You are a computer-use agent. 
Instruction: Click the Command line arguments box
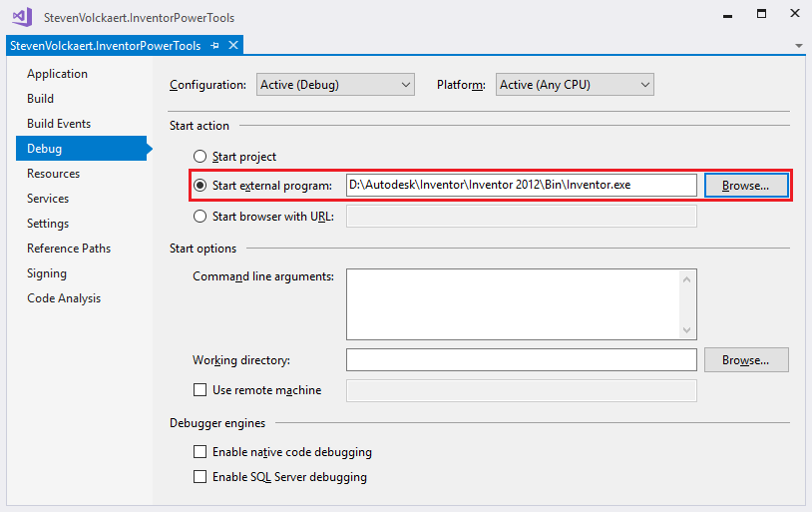522,304
